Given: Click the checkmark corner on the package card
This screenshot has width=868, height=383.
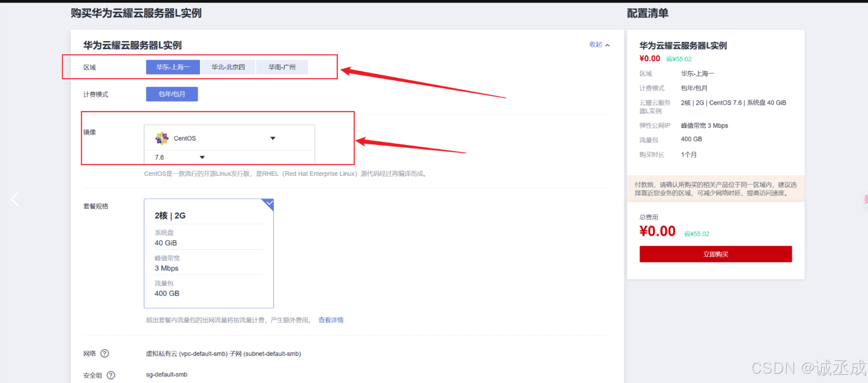Looking at the screenshot, I should (269, 203).
